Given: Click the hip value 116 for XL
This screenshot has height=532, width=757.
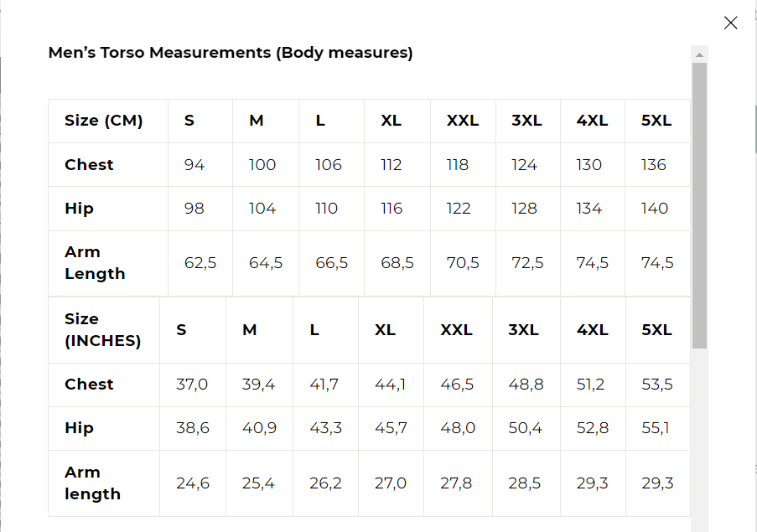Looking at the screenshot, I should click(391, 209).
